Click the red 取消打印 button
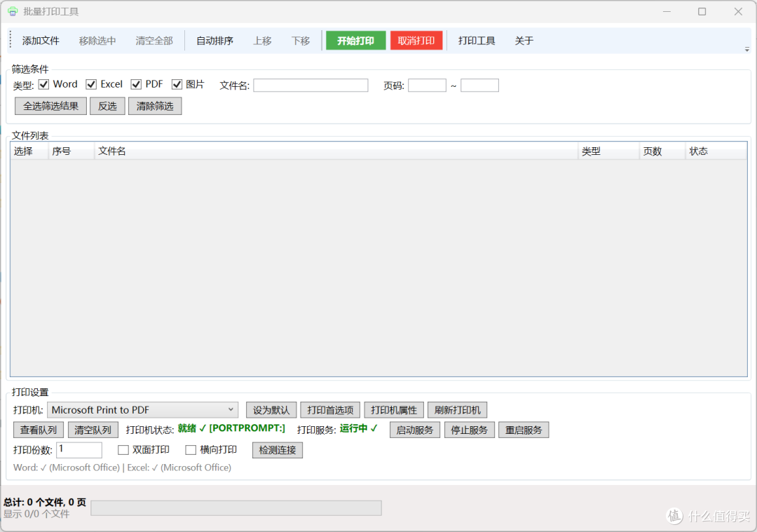Viewport: 757px width, 532px height. (x=416, y=41)
